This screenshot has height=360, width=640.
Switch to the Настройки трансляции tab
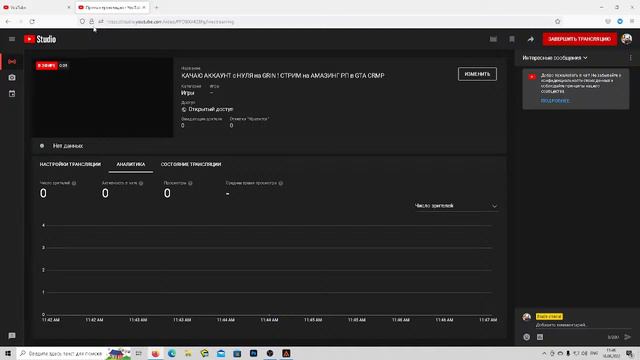tap(70, 164)
